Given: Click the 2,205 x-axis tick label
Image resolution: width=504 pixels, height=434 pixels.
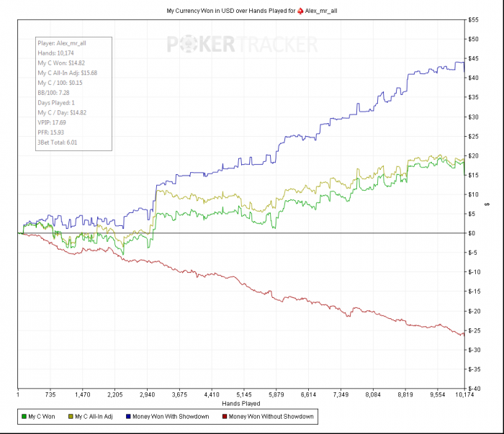Looking at the screenshot, I should point(115,394).
